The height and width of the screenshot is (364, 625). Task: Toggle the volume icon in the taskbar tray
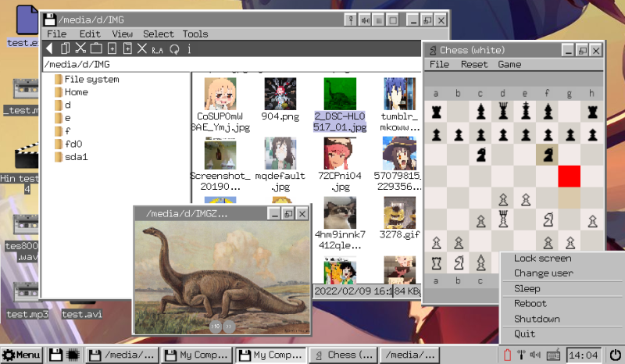pos(535,355)
